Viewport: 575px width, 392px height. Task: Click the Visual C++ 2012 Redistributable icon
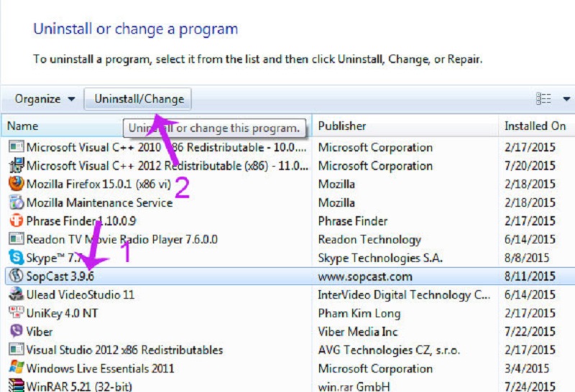tap(16, 165)
